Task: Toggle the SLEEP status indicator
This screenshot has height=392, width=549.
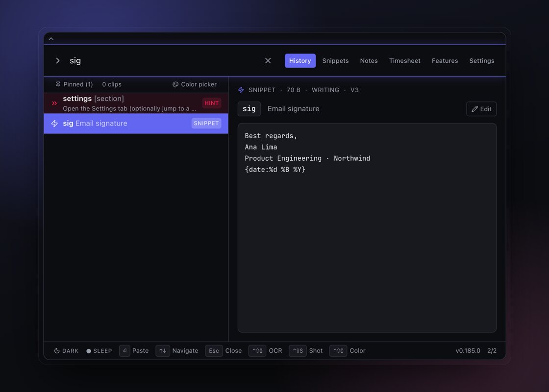Action: (x=99, y=351)
